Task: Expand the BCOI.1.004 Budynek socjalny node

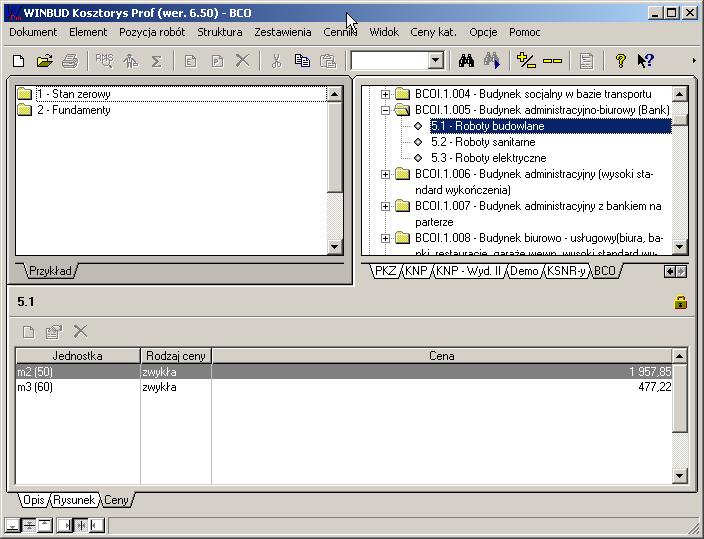Action: click(385, 94)
